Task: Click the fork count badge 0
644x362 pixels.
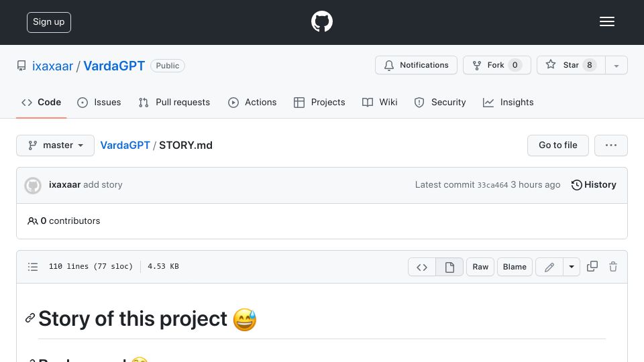Action: [515, 65]
